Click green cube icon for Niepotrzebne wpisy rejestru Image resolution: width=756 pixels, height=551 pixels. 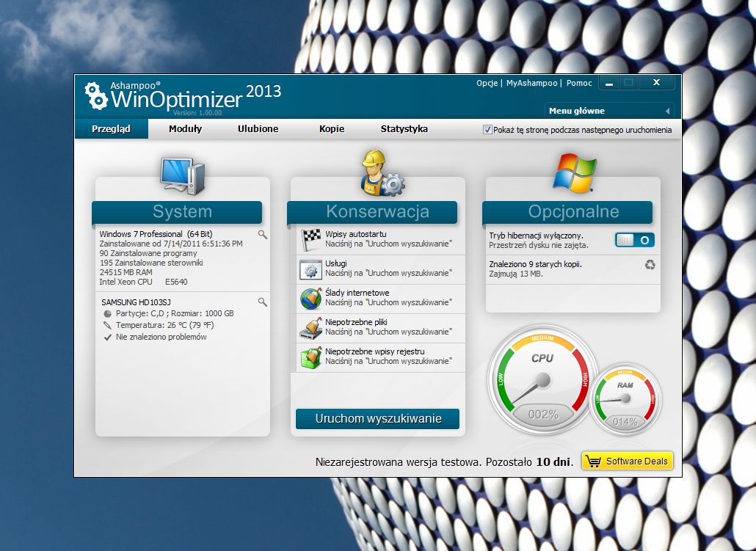coord(311,358)
